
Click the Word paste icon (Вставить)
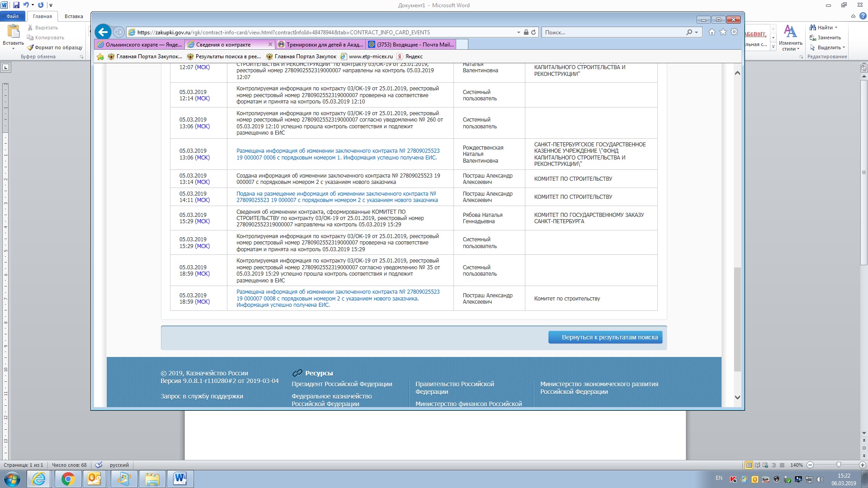[13, 32]
